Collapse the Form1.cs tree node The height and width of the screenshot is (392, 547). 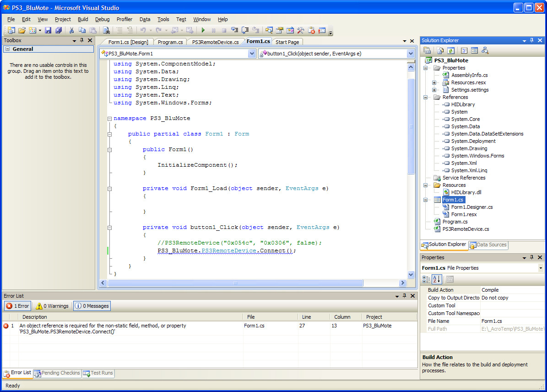[426, 200]
